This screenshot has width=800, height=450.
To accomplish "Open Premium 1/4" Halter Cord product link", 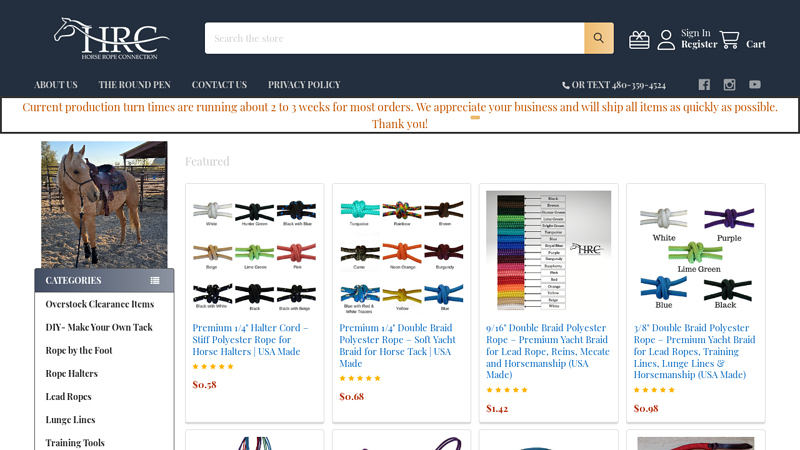I will [250, 340].
